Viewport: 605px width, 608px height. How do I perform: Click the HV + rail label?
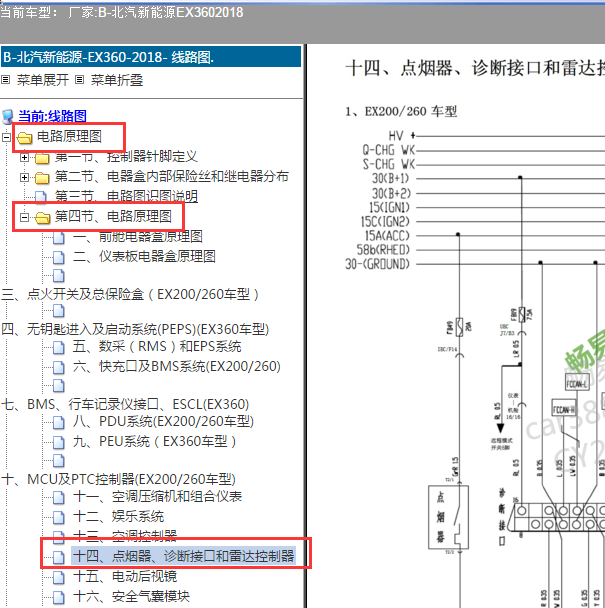point(402,136)
